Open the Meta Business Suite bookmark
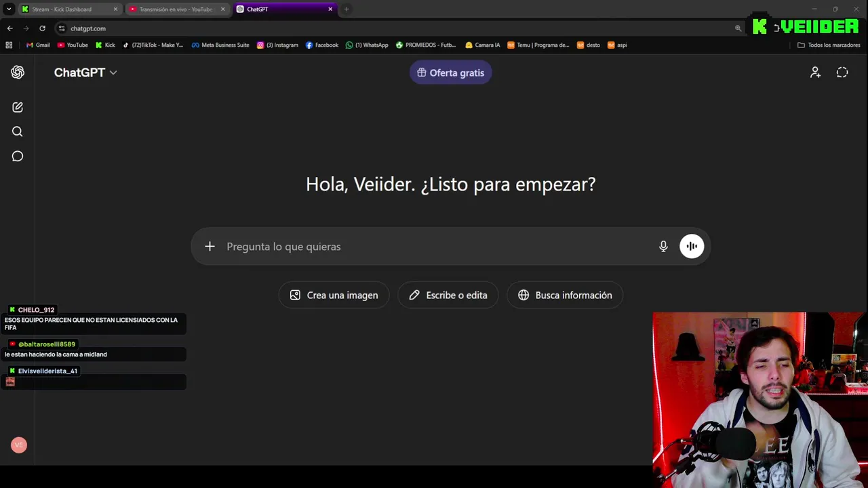The width and height of the screenshot is (868, 488). pos(220,45)
